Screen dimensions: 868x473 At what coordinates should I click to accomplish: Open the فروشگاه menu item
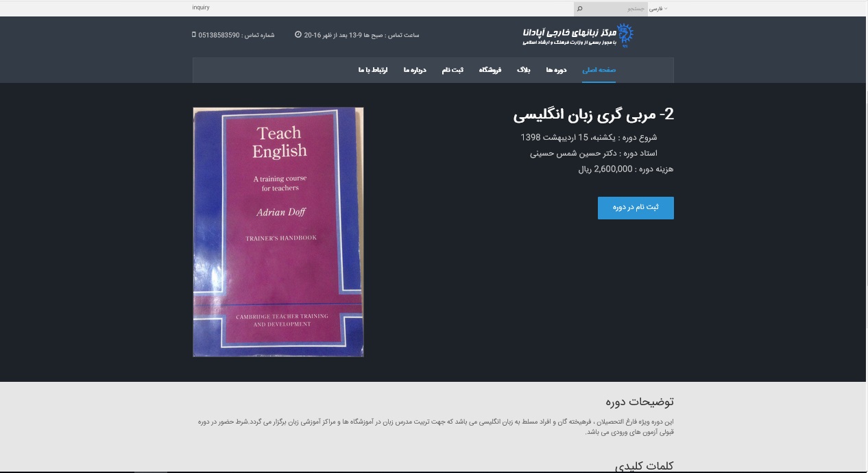[x=490, y=70]
